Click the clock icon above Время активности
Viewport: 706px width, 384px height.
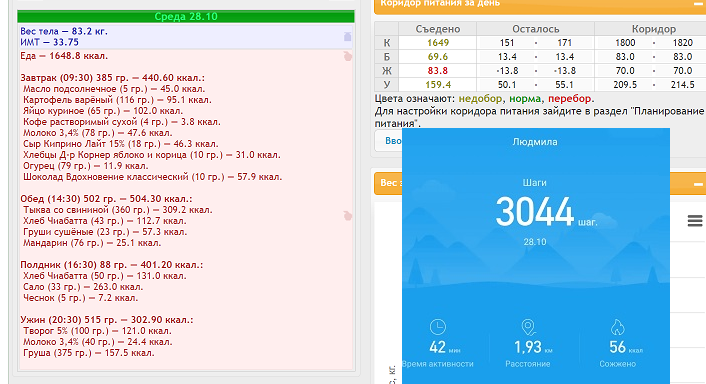coord(438,327)
